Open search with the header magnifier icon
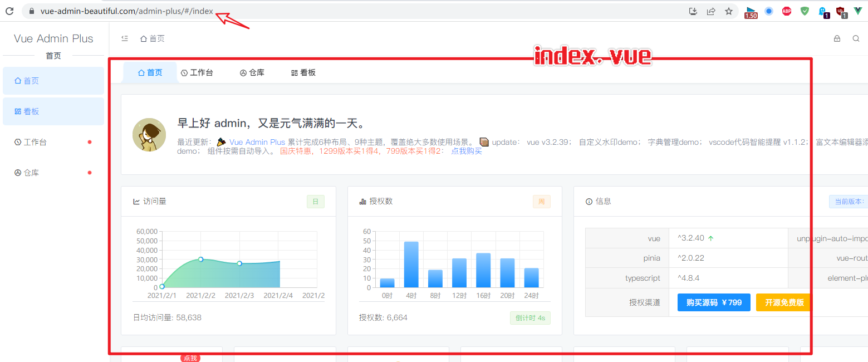Viewport: 868px width, 362px height. click(x=856, y=38)
